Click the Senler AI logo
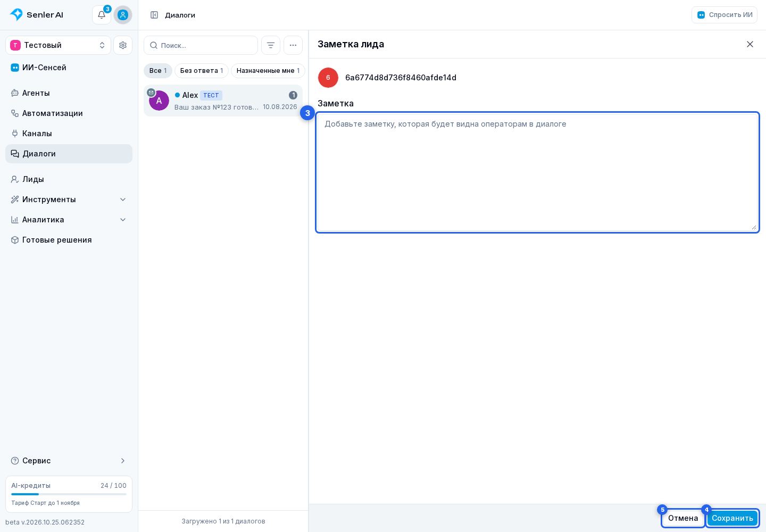This screenshot has width=766, height=532. pyautogui.click(x=37, y=15)
